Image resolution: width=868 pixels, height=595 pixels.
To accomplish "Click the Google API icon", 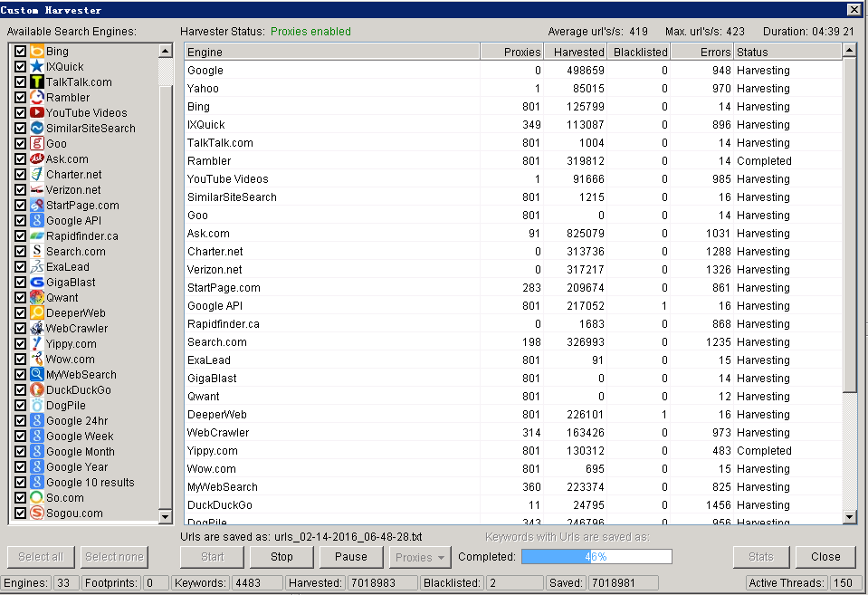I will [37, 220].
